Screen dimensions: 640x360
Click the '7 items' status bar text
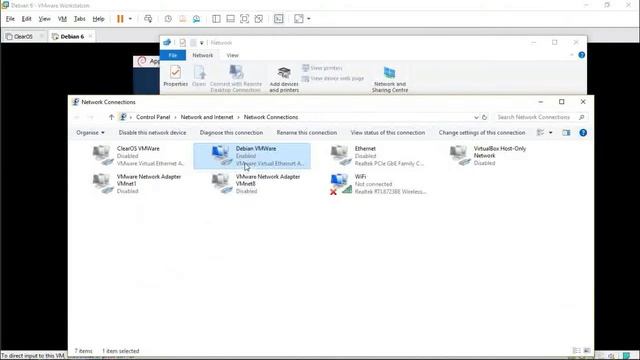click(83, 351)
